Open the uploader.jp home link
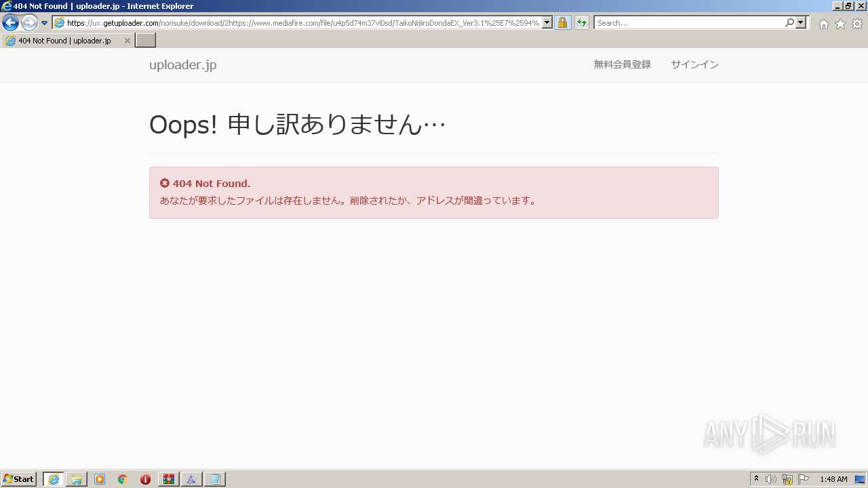The height and width of the screenshot is (488, 868). pyautogui.click(x=183, y=65)
